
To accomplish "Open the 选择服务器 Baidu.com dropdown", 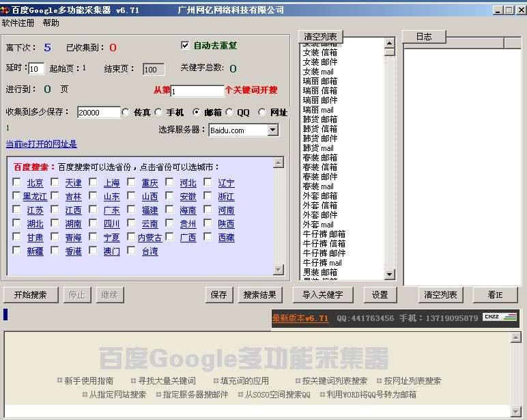I will pos(273,130).
